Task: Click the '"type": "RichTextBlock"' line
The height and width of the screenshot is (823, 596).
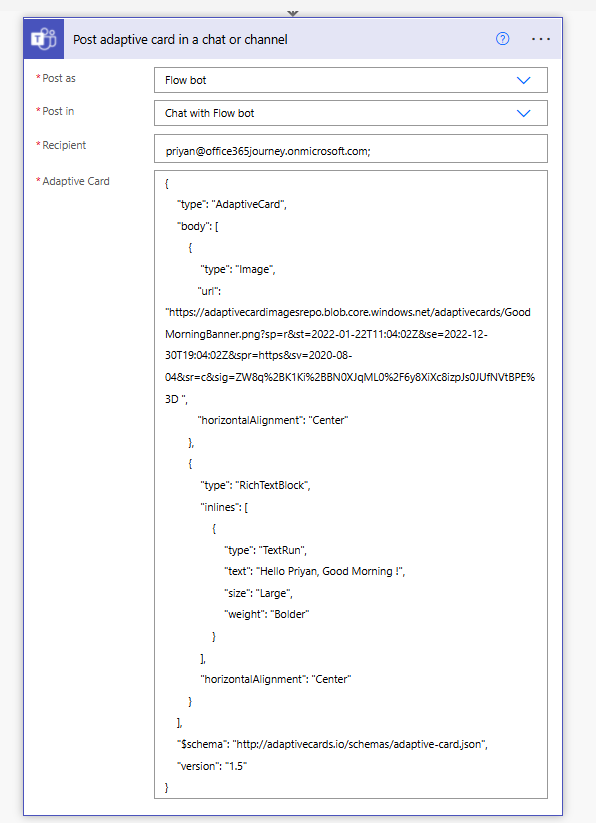Action: click(255, 486)
